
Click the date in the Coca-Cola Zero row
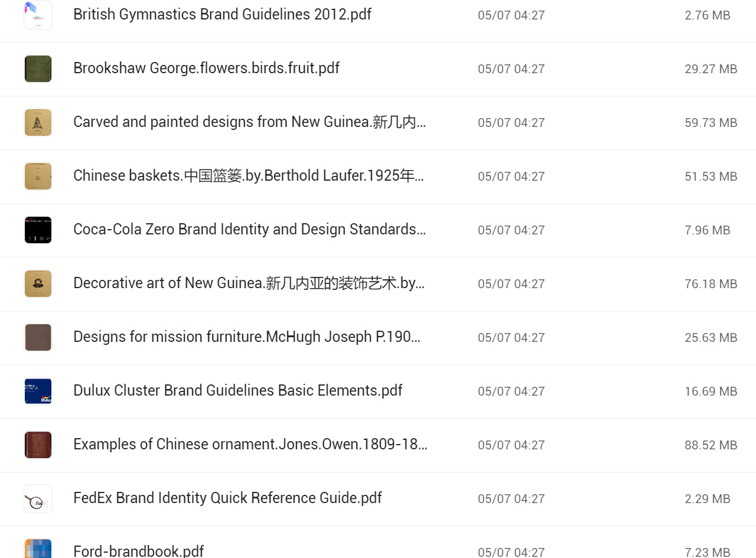(511, 230)
